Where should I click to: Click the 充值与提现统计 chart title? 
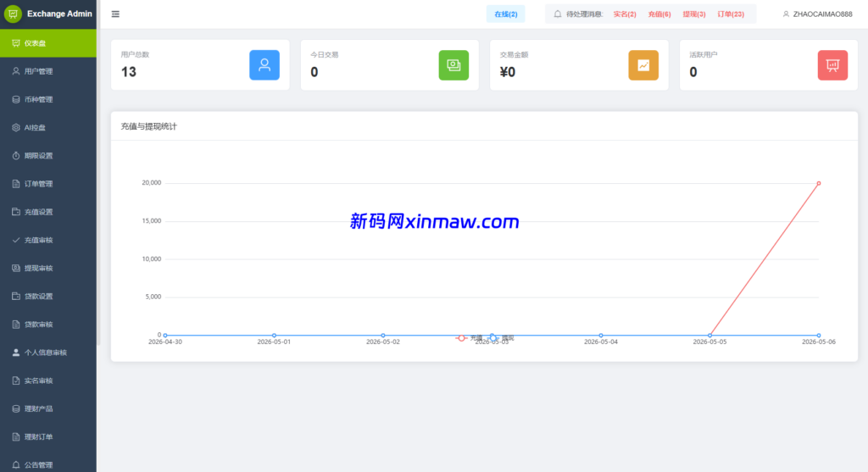coord(149,126)
